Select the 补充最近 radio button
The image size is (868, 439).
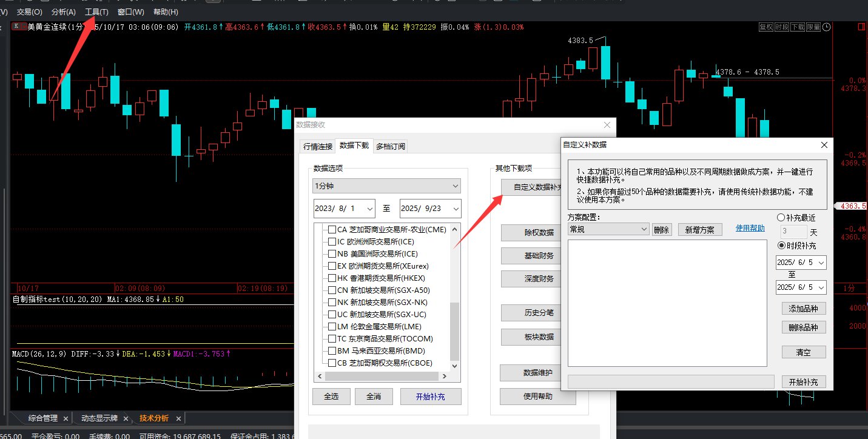tap(781, 218)
